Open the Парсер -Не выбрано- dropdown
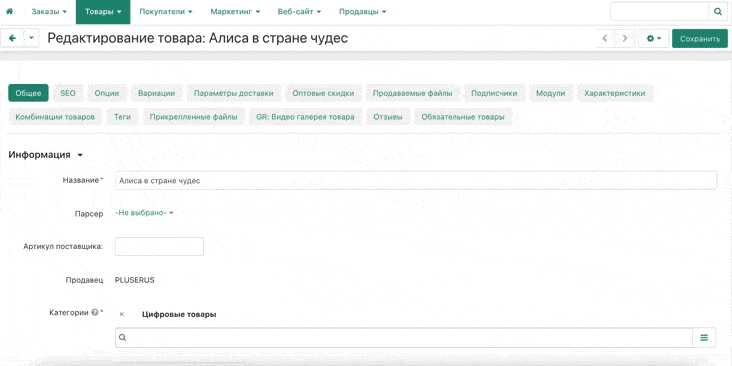 144,212
